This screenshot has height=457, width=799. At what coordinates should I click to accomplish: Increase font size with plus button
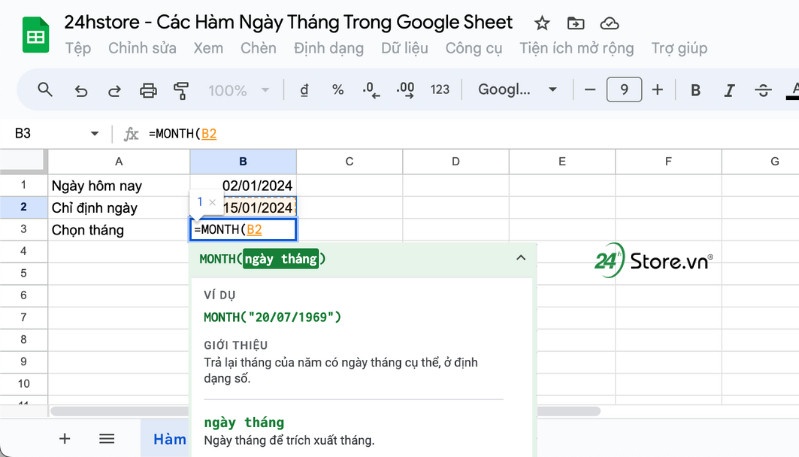(x=657, y=90)
